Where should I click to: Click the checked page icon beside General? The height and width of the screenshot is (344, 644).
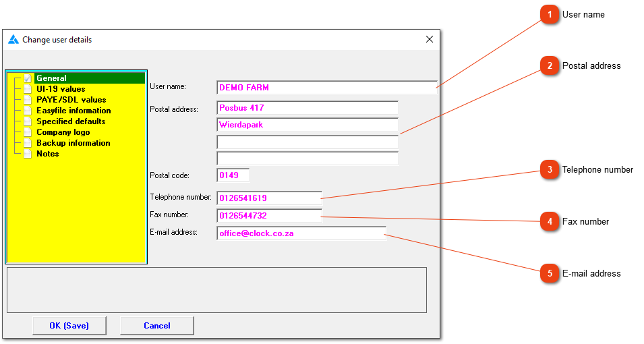[28, 78]
